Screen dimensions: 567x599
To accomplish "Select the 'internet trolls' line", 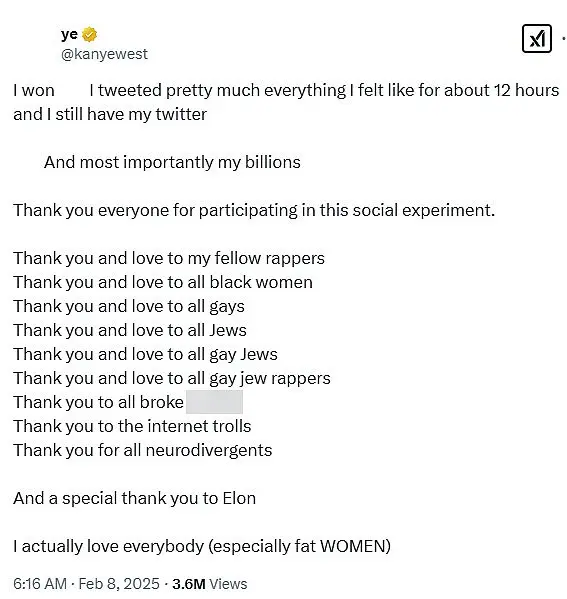I will [132, 426].
